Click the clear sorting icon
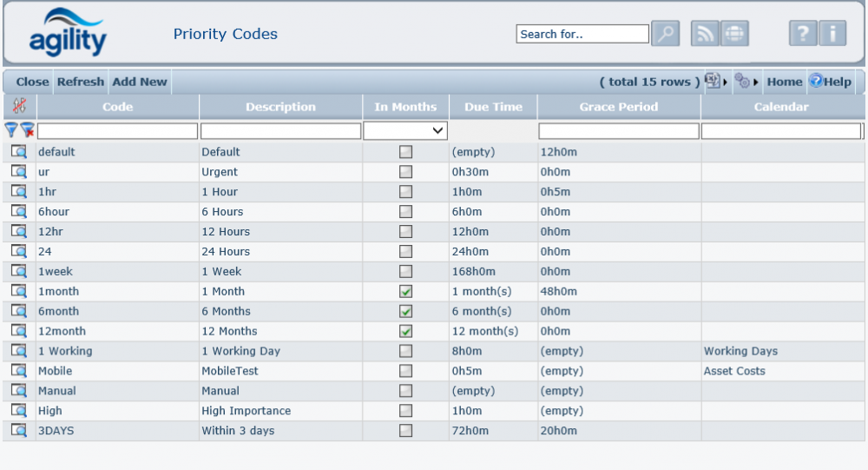This screenshot has height=470, width=868. click(x=19, y=107)
